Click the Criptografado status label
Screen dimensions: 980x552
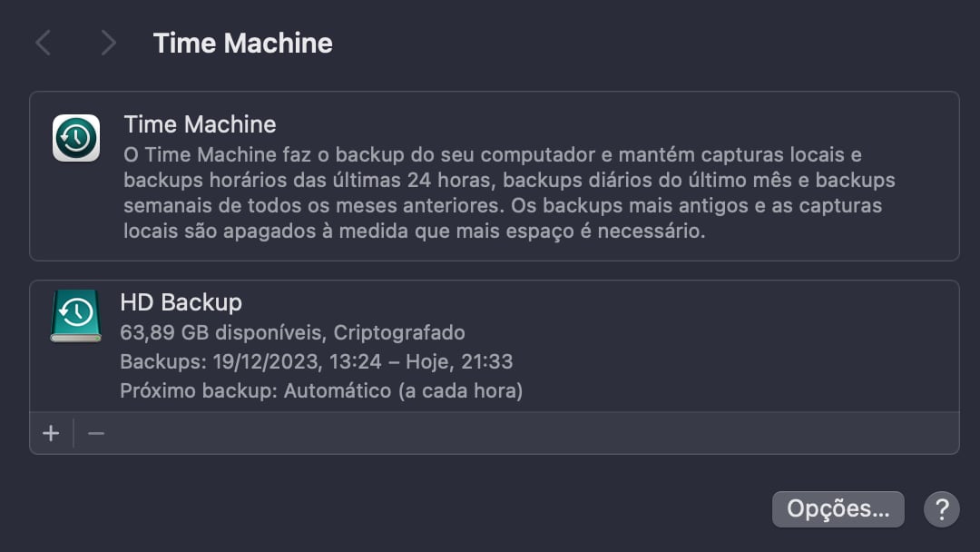coord(399,332)
